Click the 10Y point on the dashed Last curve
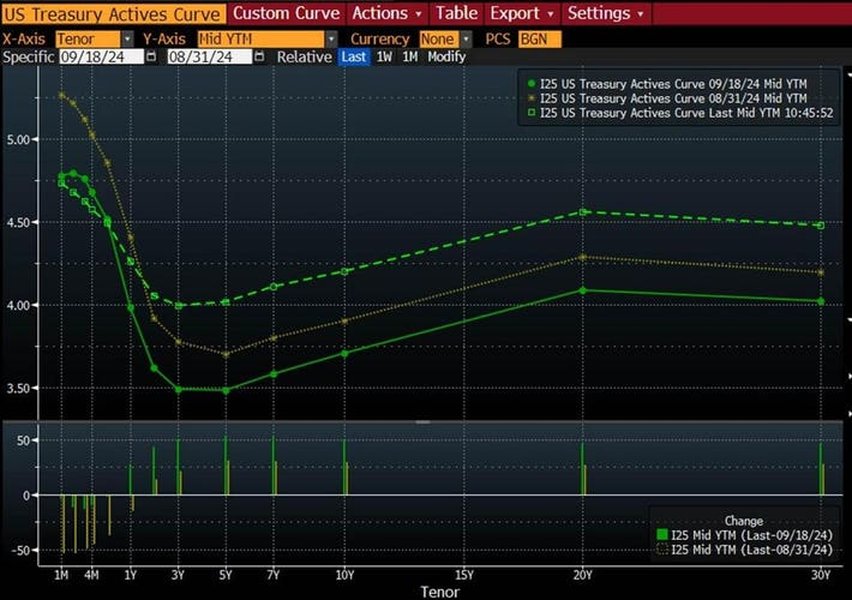The width and height of the screenshot is (852, 600). (x=344, y=271)
